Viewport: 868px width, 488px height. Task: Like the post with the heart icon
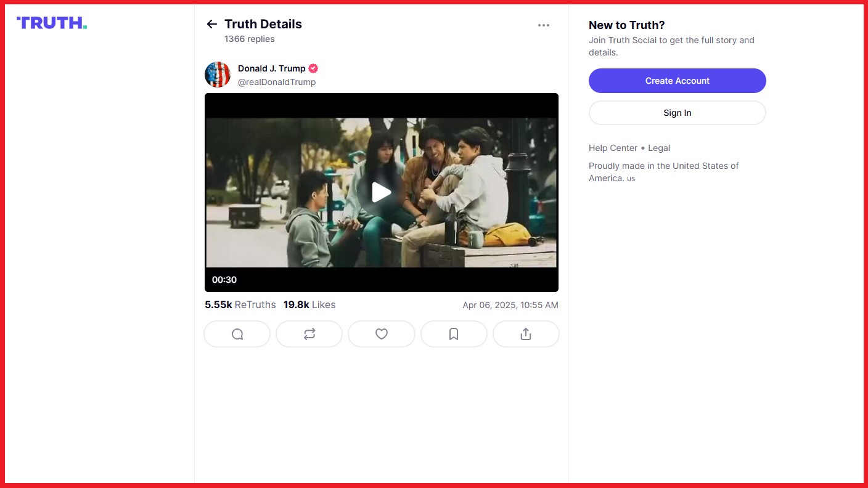click(x=382, y=334)
